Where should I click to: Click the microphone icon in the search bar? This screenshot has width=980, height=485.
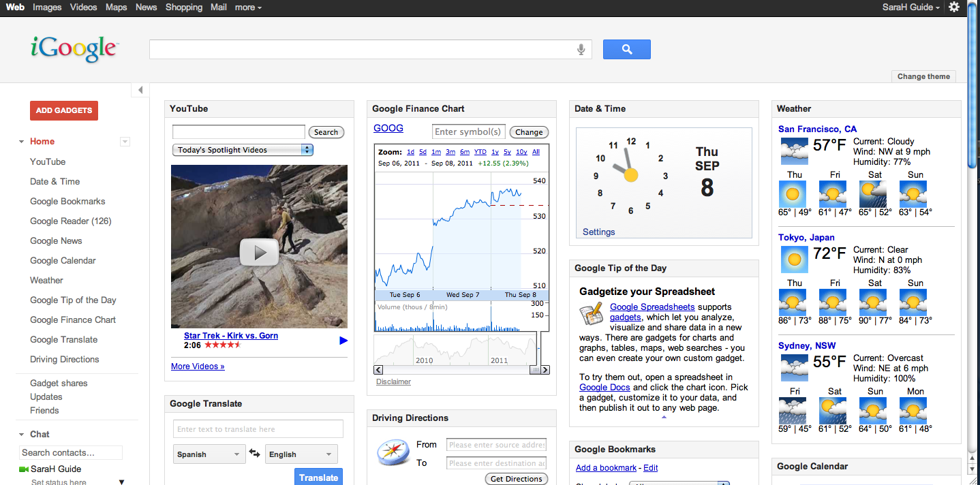[581, 49]
